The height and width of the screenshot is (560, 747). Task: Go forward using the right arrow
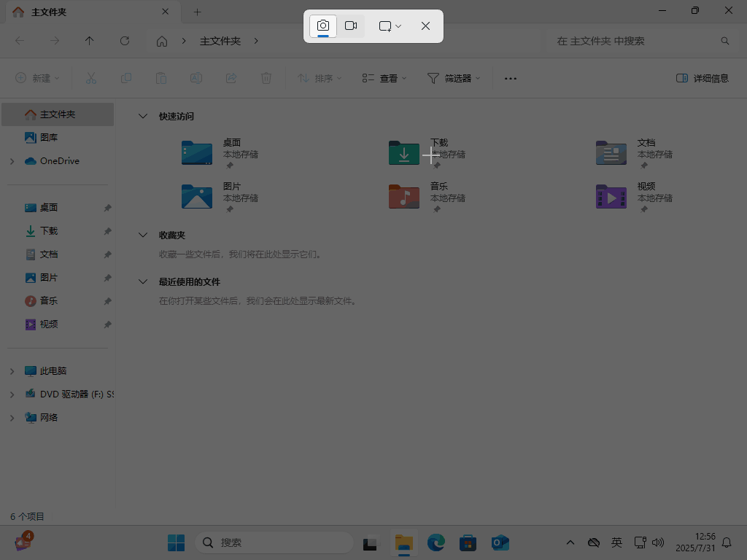tap(54, 41)
